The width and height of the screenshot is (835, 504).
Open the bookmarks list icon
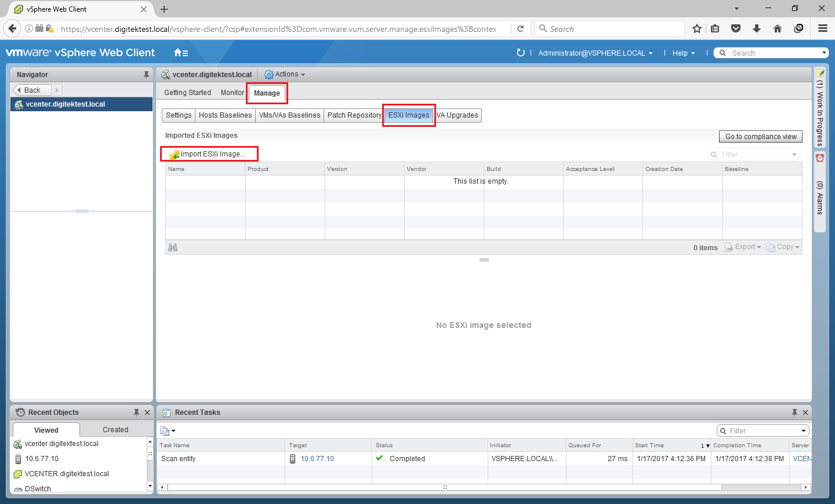(x=715, y=28)
